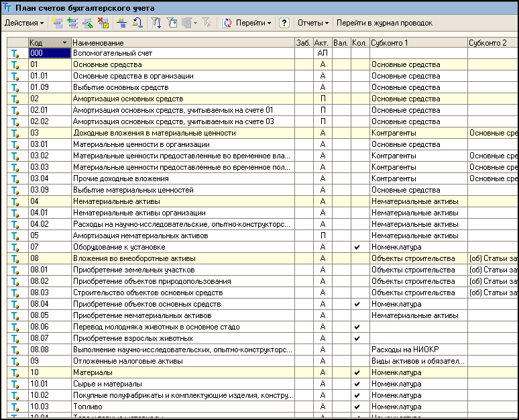Click the Код column header sort arrow
This screenshot has height=420, width=519.
64,43
